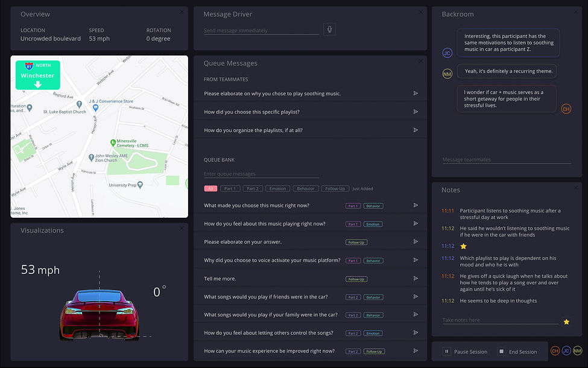This screenshot has height=368, width=588.
Task: Click University Prep map pin
Action: point(141,185)
